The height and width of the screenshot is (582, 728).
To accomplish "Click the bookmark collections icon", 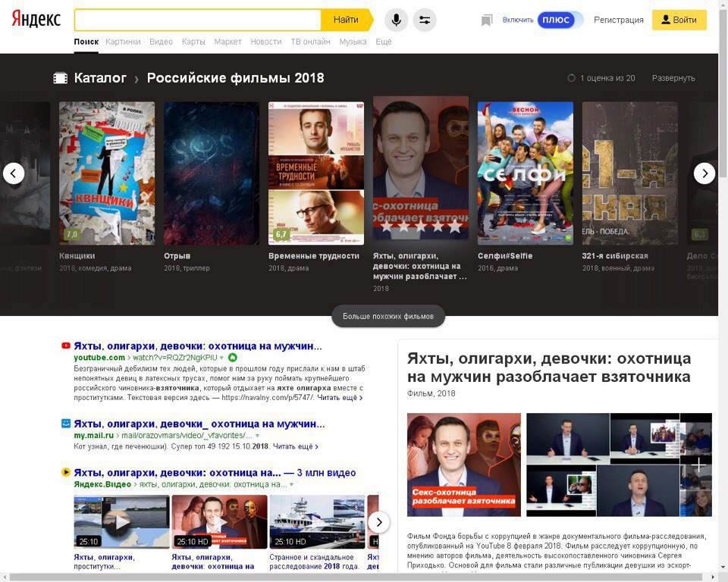I will (487, 20).
